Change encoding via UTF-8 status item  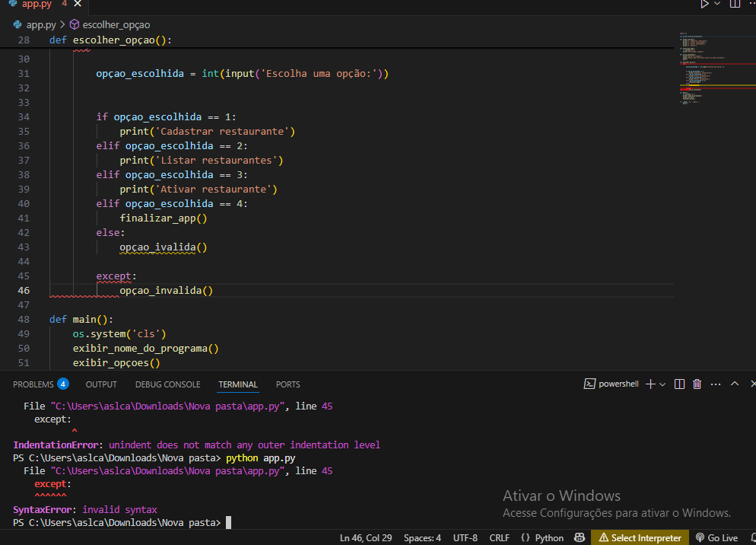pyautogui.click(x=465, y=537)
